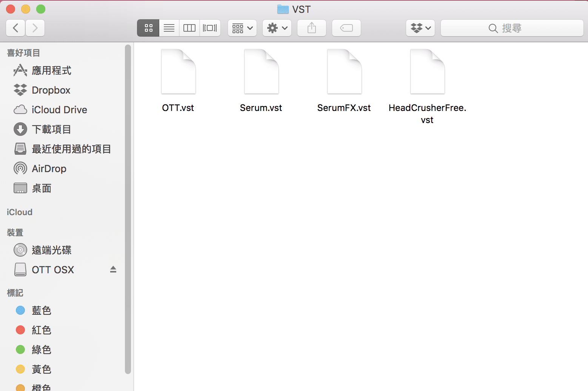Select the 黃色 yellow tag
The width and height of the screenshot is (588, 391).
click(x=42, y=369)
